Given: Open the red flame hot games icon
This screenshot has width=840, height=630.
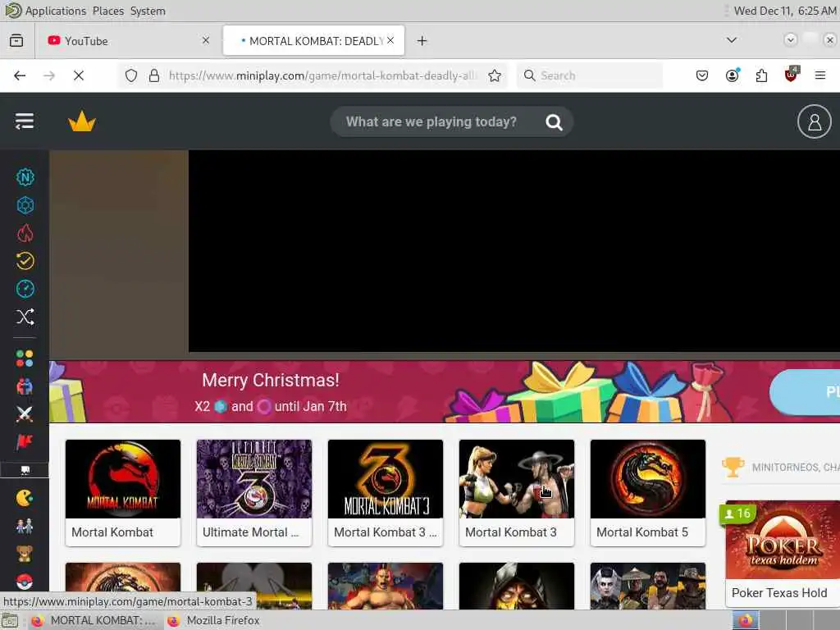Looking at the screenshot, I should (25, 233).
